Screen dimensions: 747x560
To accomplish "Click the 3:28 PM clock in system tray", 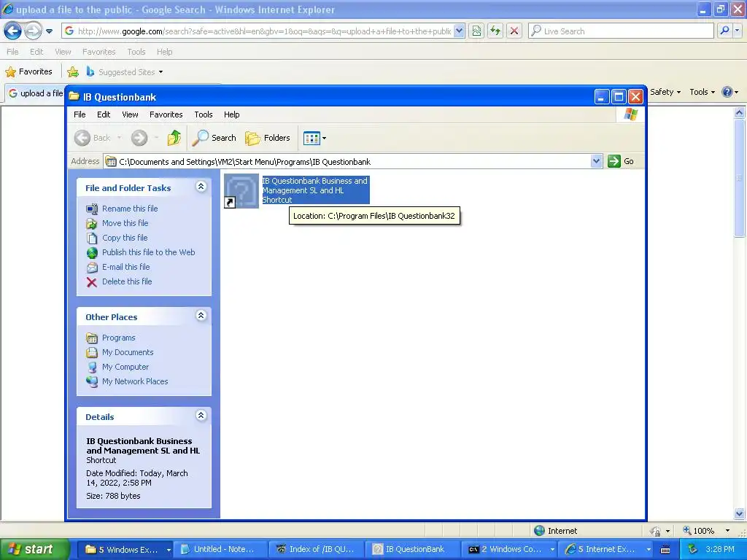I will 720,550.
